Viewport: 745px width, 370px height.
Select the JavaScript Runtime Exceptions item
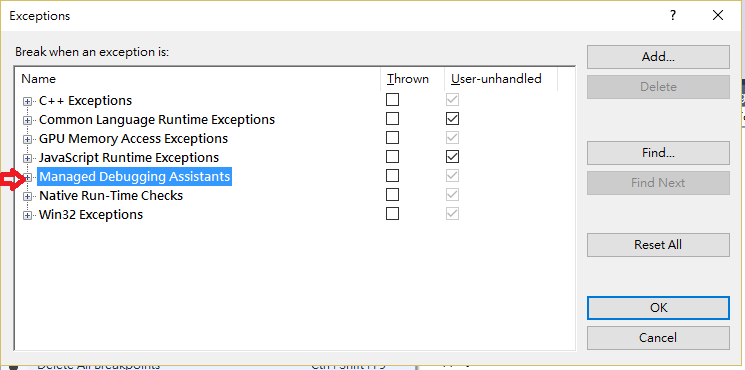point(129,157)
